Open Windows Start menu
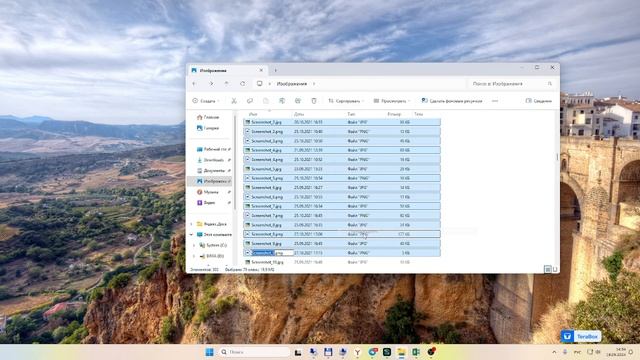The width and height of the screenshot is (640, 360). click(209, 352)
